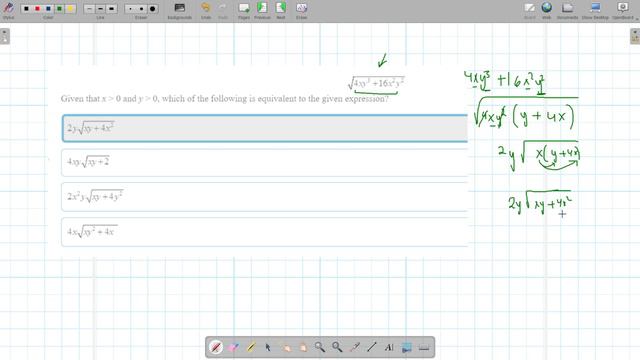
Task: Select the arrow Selector tool
Action: click(268, 347)
